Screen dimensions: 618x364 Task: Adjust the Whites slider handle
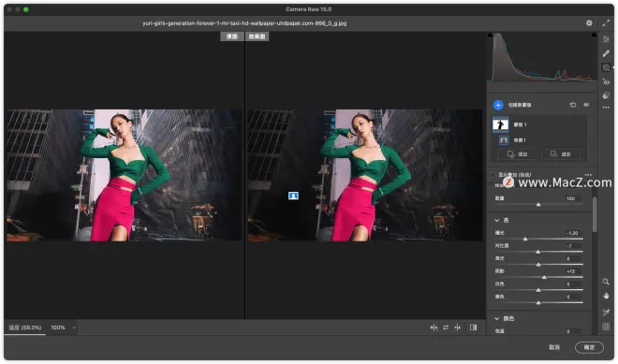coord(538,290)
